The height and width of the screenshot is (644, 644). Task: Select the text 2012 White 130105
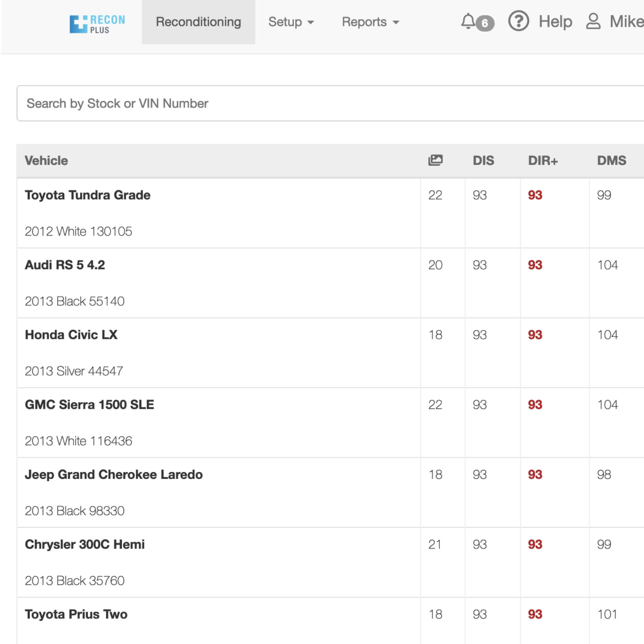(x=78, y=231)
